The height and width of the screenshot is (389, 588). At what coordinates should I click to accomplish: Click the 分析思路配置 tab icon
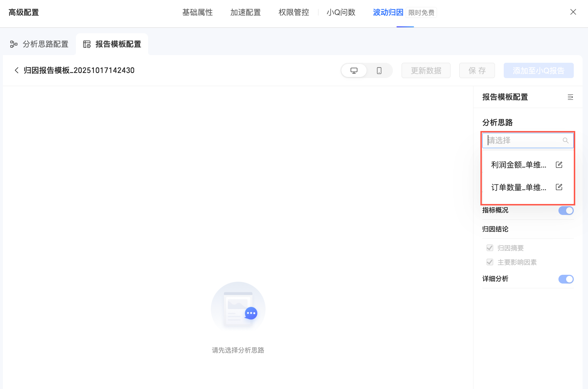[x=14, y=44]
